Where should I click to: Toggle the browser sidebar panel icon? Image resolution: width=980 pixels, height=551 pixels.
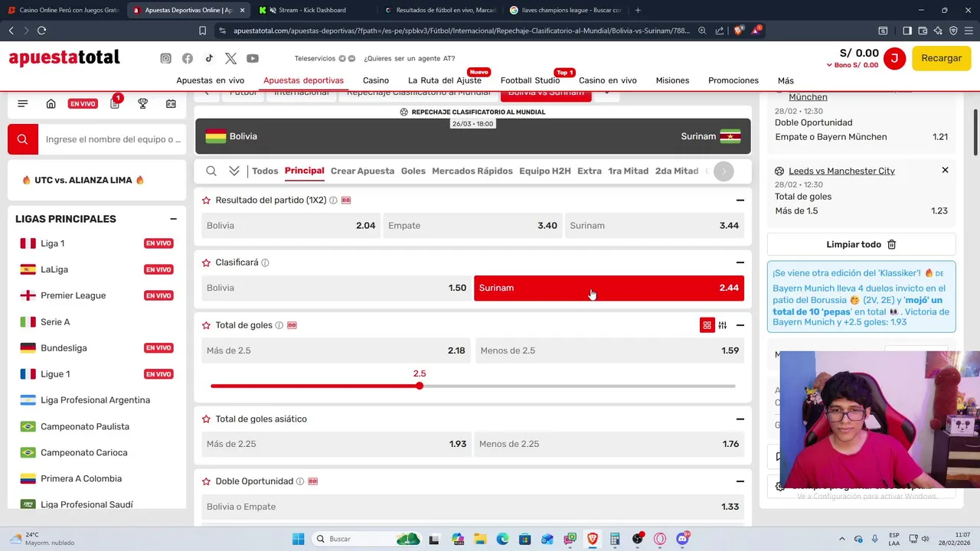pyautogui.click(x=907, y=31)
